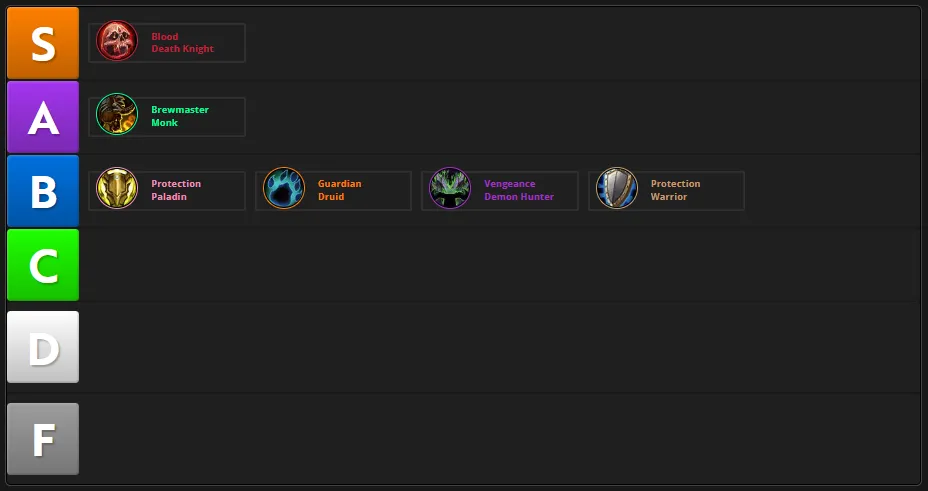Open the Brewmaster Monk text link
This screenshot has width=928, height=491.
180,116
